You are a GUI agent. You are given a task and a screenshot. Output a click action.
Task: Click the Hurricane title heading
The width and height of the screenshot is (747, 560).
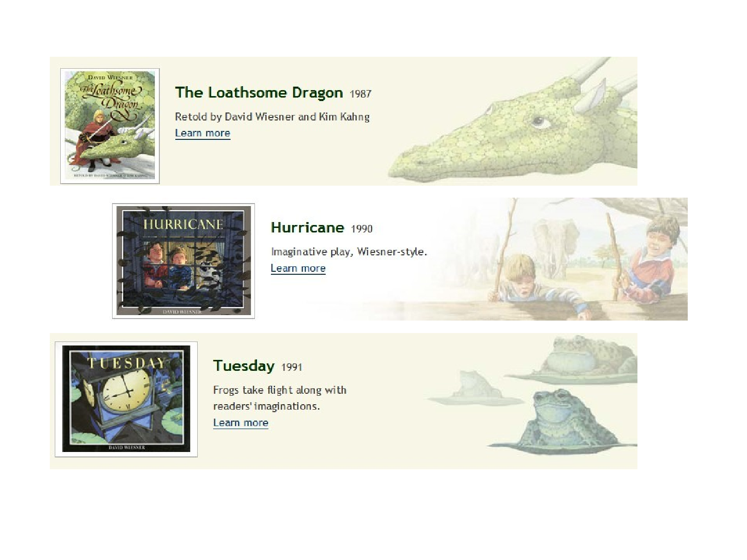(x=307, y=227)
